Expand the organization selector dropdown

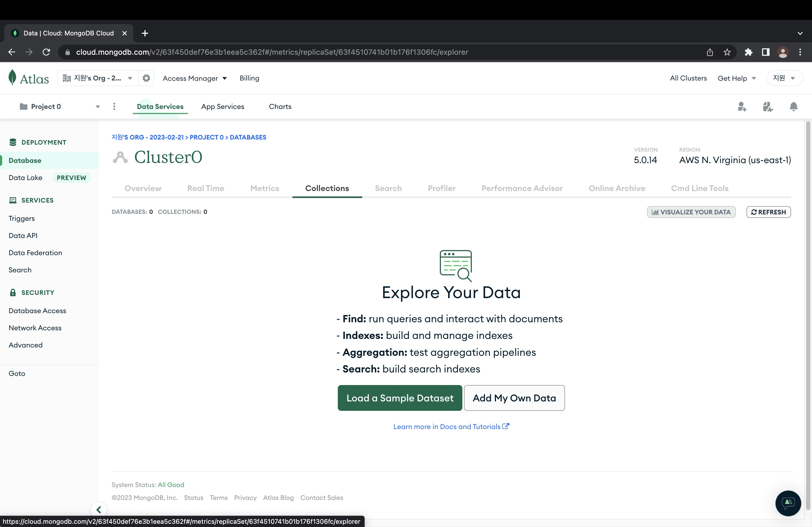(x=98, y=78)
